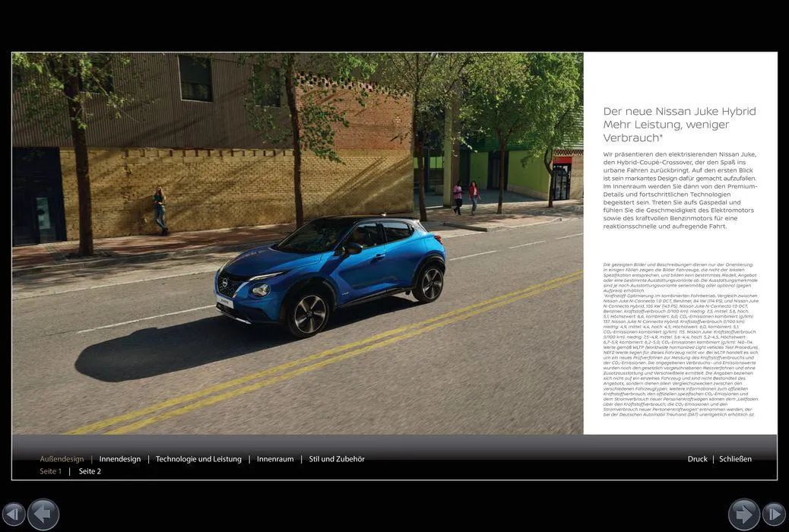Open the Außendesign section

[62, 459]
